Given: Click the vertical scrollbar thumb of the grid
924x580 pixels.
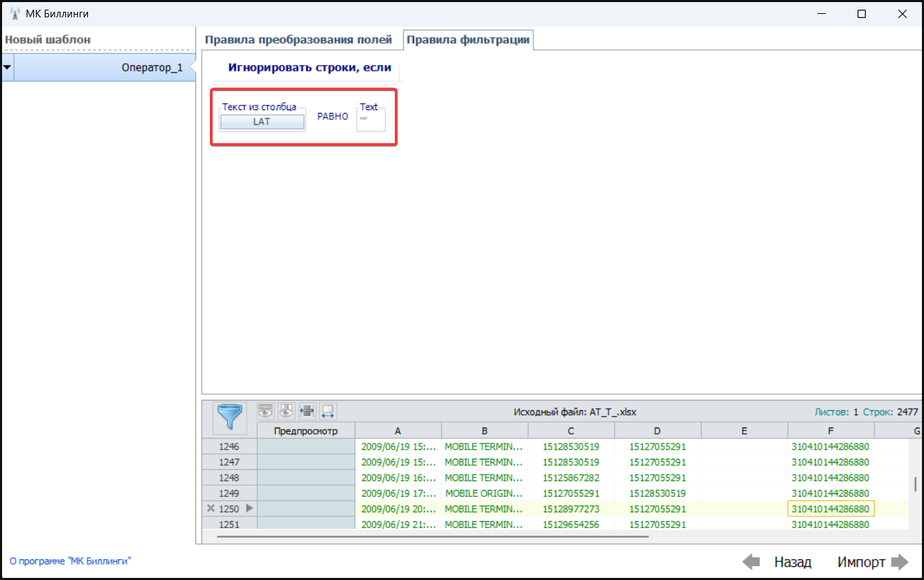Looking at the screenshot, I should click(915, 484).
